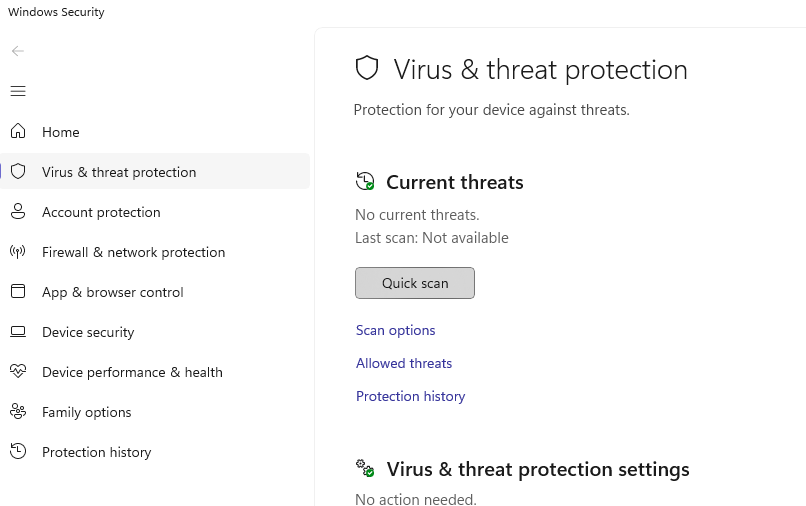The width and height of the screenshot is (806, 506).
Task: Click the Firewall antenna icon
Action: tap(18, 251)
